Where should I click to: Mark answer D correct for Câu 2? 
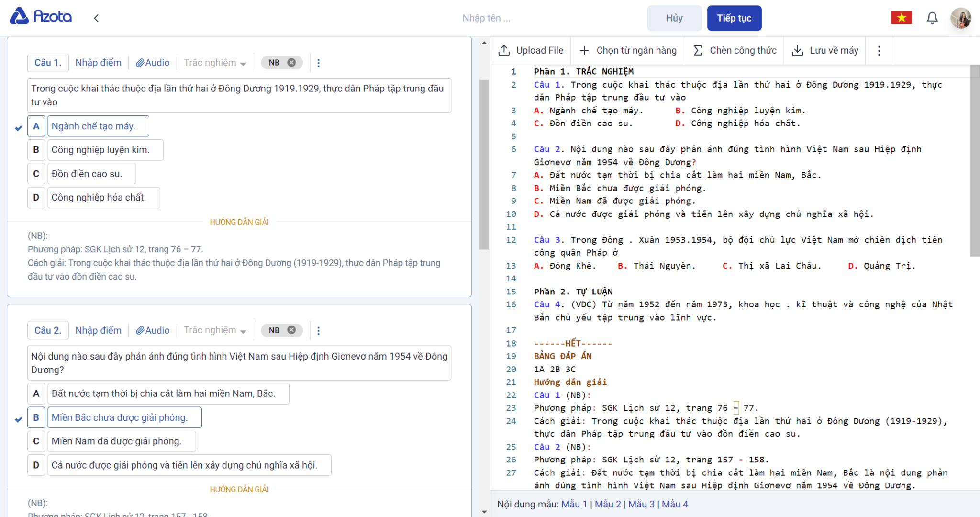[x=36, y=465]
